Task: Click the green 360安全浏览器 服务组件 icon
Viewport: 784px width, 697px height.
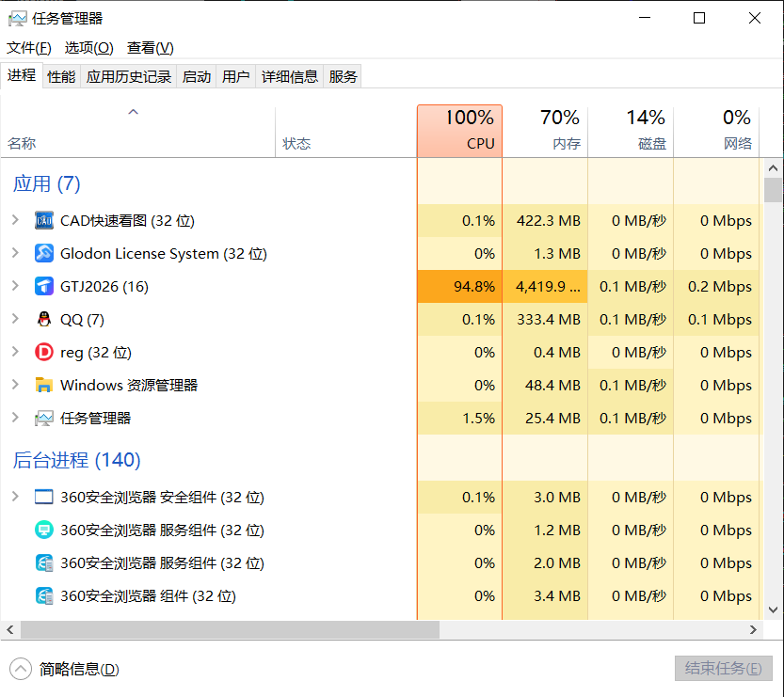Action: (44, 531)
